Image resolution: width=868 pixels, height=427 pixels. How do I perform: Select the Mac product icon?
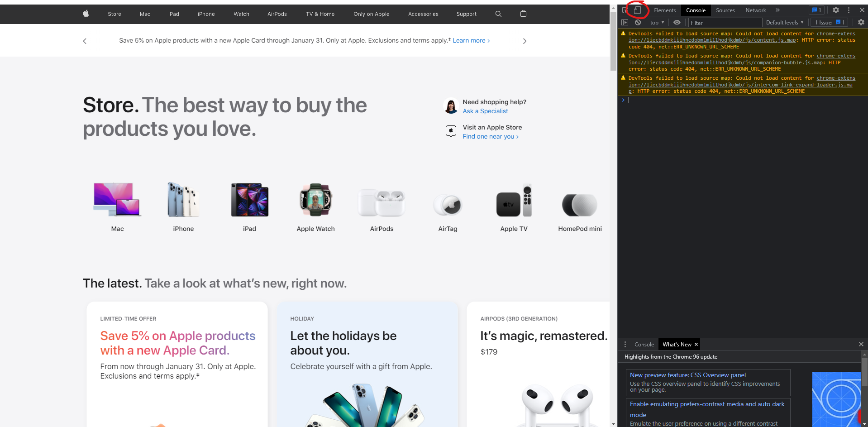tap(117, 200)
